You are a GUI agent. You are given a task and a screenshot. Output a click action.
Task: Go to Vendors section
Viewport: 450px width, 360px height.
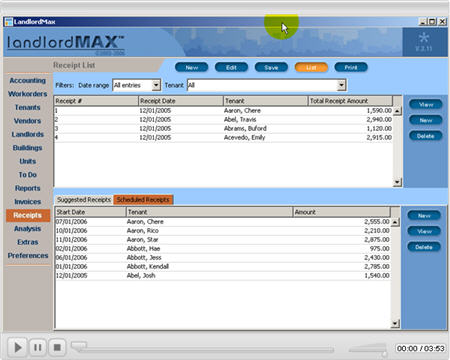[28, 121]
